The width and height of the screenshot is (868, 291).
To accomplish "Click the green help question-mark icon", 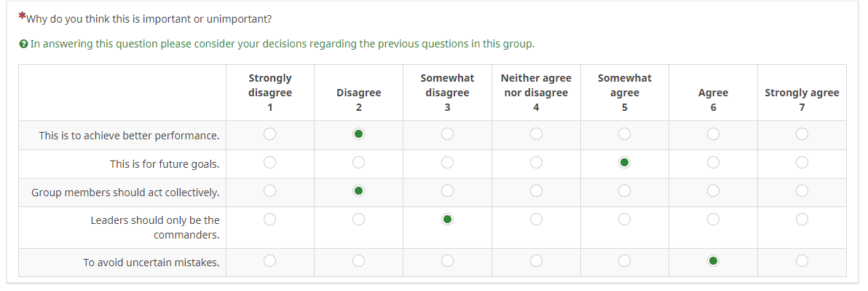I will (x=23, y=44).
